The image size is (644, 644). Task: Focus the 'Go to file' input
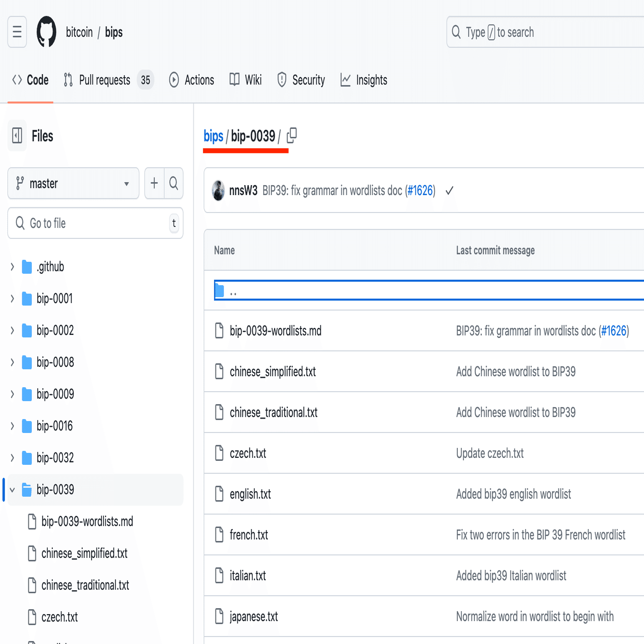(x=96, y=223)
